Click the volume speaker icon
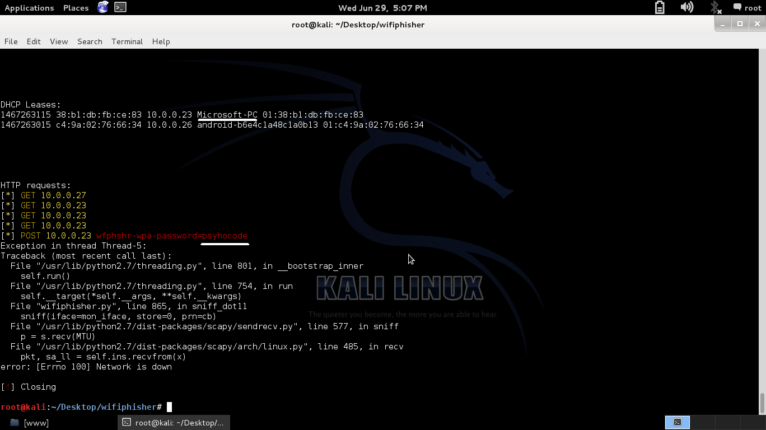Viewport: 766px width, 430px height. 687,7
